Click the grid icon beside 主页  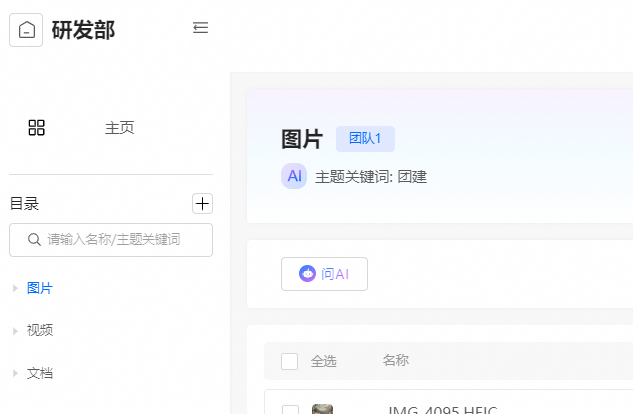(36, 128)
